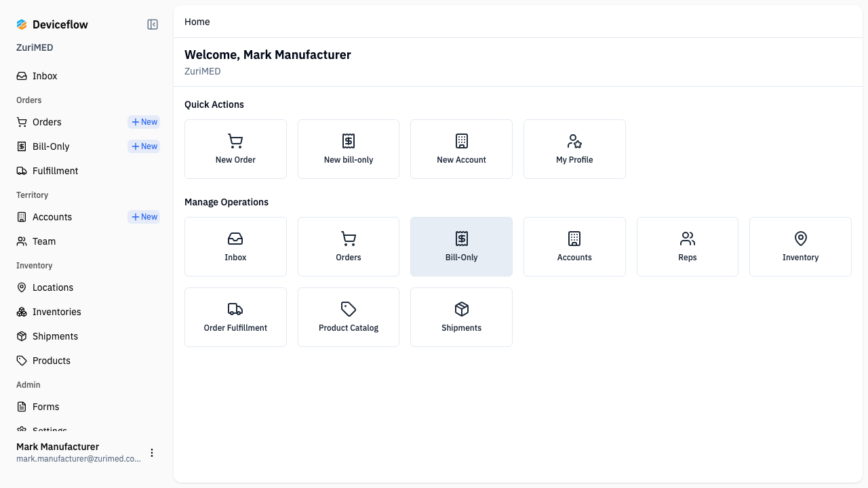The height and width of the screenshot is (488, 868).
Task: Click the Fulfillment truck icon
Action: [x=21, y=171]
